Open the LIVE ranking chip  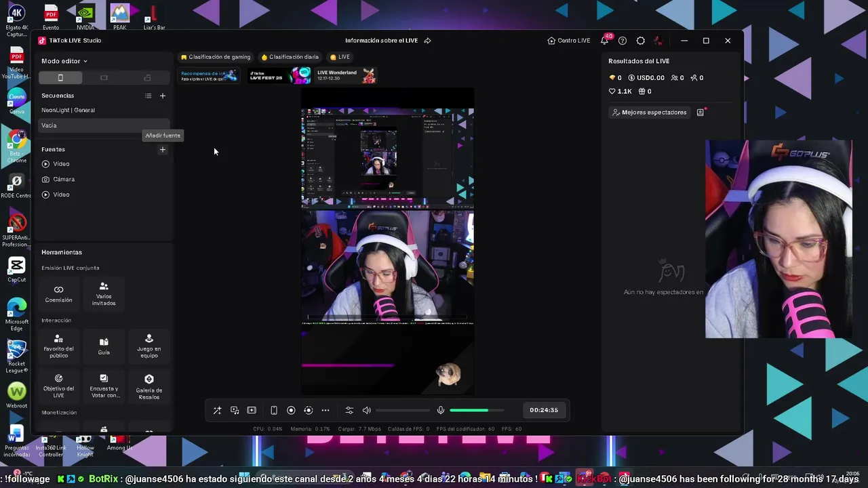pyautogui.click(x=340, y=57)
